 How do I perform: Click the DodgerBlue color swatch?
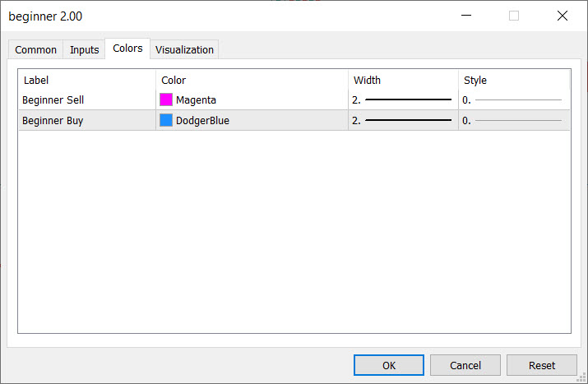coord(166,121)
